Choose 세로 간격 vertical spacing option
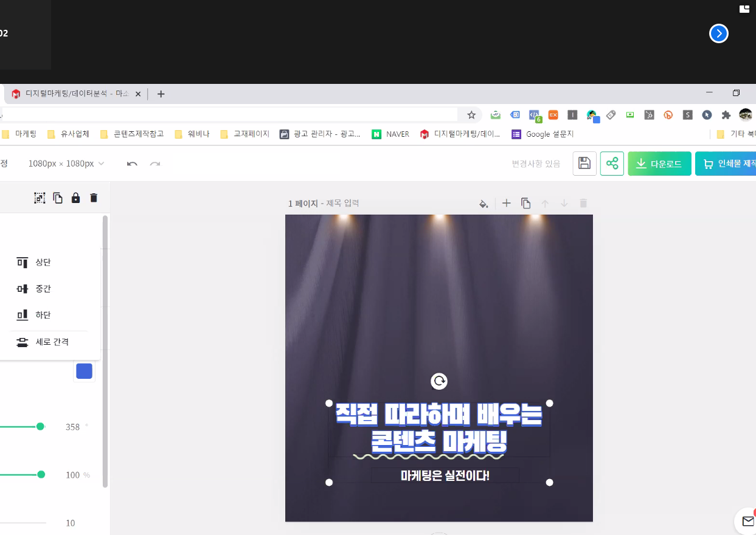This screenshot has width=756, height=535. (x=52, y=342)
